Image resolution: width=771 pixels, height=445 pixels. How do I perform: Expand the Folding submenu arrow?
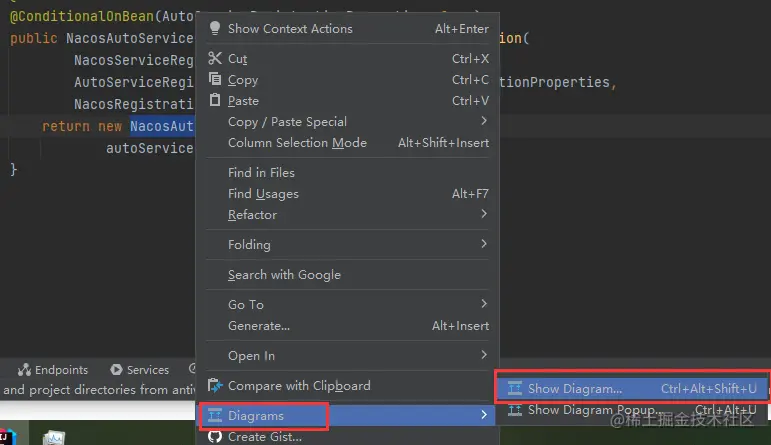coord(484,244)
